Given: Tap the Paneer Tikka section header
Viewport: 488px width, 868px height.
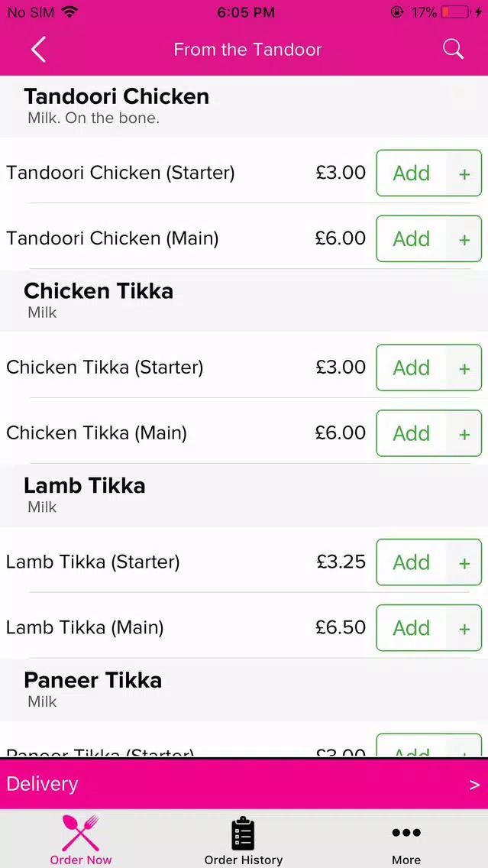Looking at the screenshot, I should [244, 690].
